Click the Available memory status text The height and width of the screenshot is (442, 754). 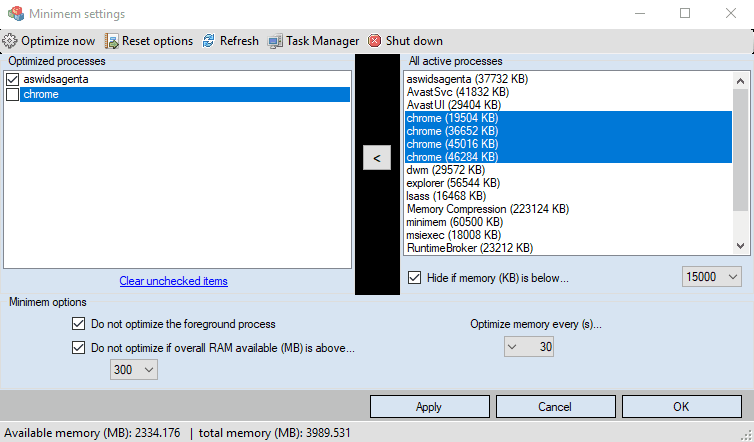coord(92,433)
